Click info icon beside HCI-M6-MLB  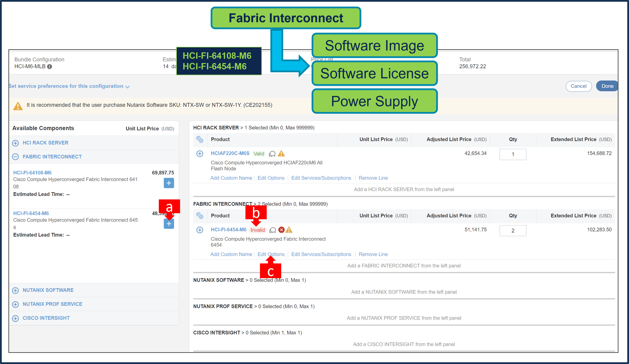(x=50, y=66)
